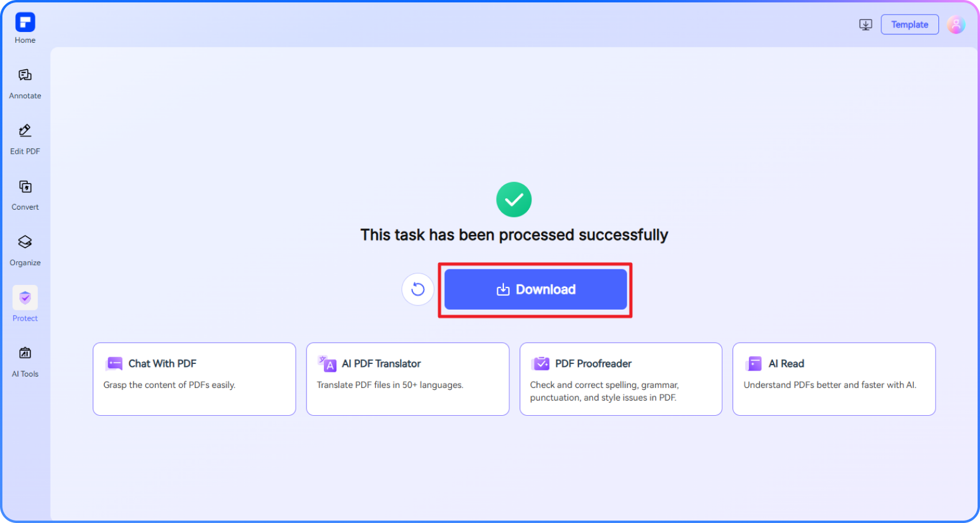The image size is (980, 523).
Task: Open the user profile avatar
Action: click(x=956, y=25)
